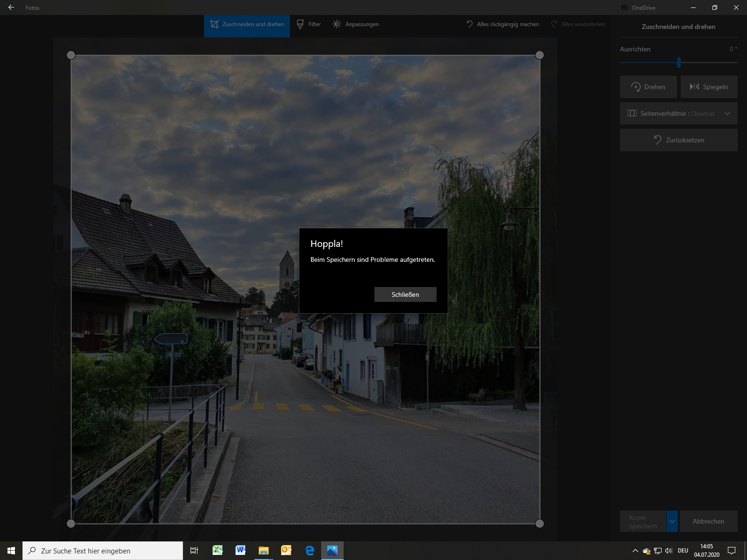Adjust the Ausrichten slider handle

click(679, 62)
